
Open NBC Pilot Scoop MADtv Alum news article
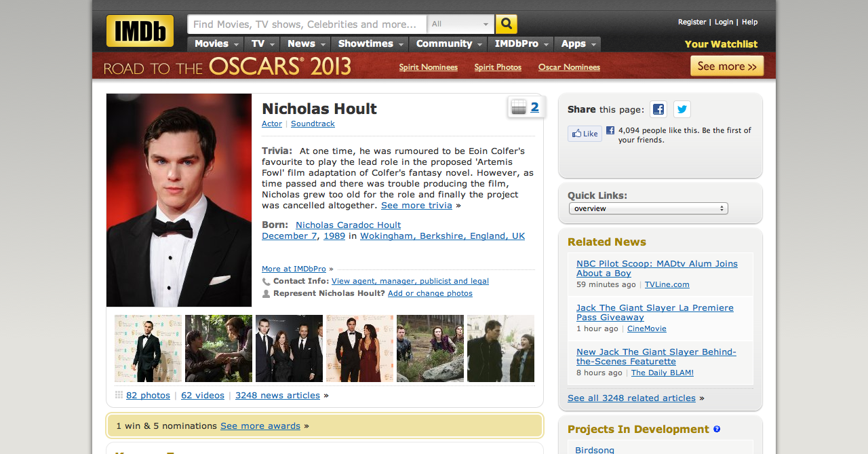[x=657, y=268]
